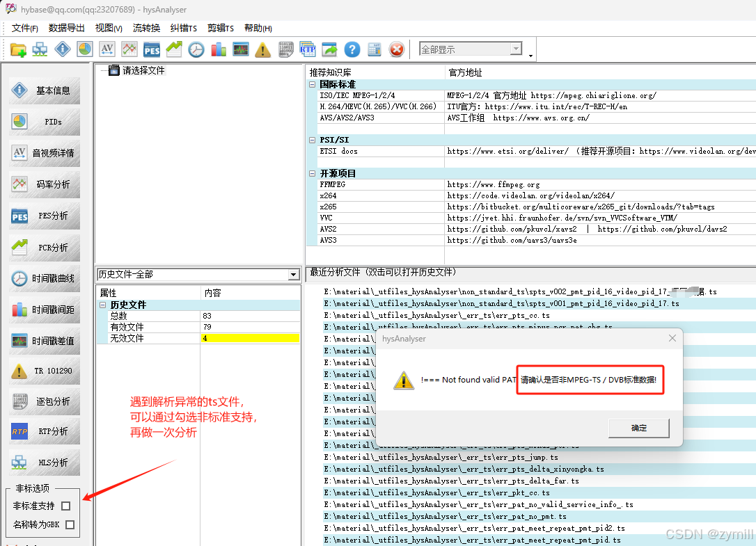Viewport: 756px width, 546px height.
Task: Click the x265 bitbucket URL row
Action: (x=581, y=207)
